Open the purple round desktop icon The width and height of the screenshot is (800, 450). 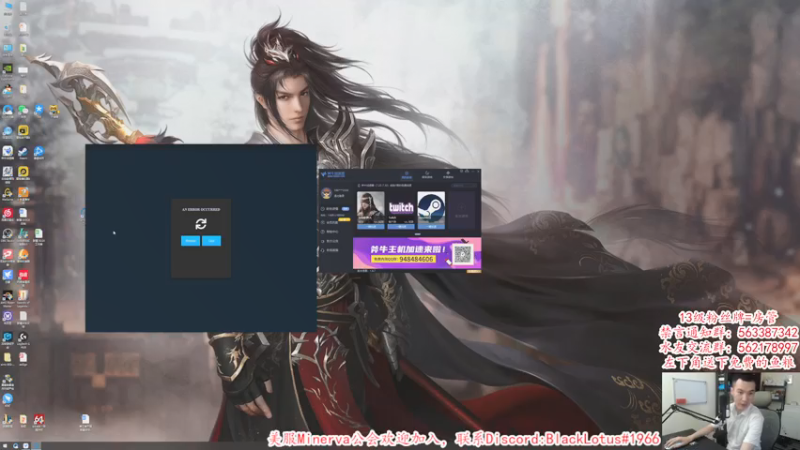pos(8,315)
